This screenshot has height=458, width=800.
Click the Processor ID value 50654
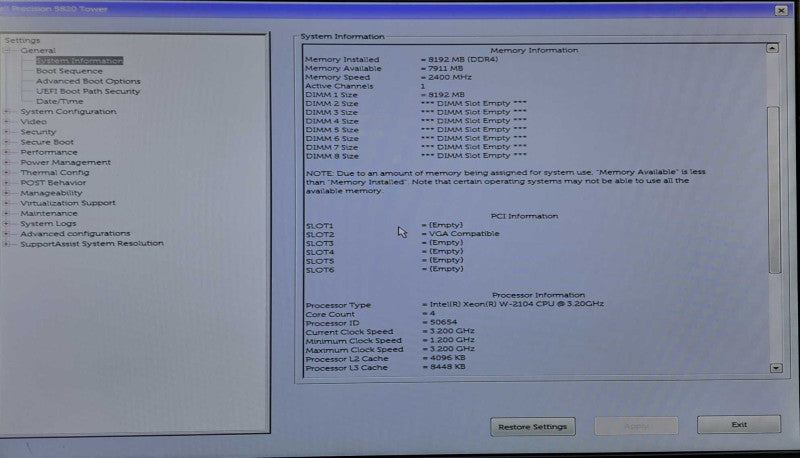[443, 322]
